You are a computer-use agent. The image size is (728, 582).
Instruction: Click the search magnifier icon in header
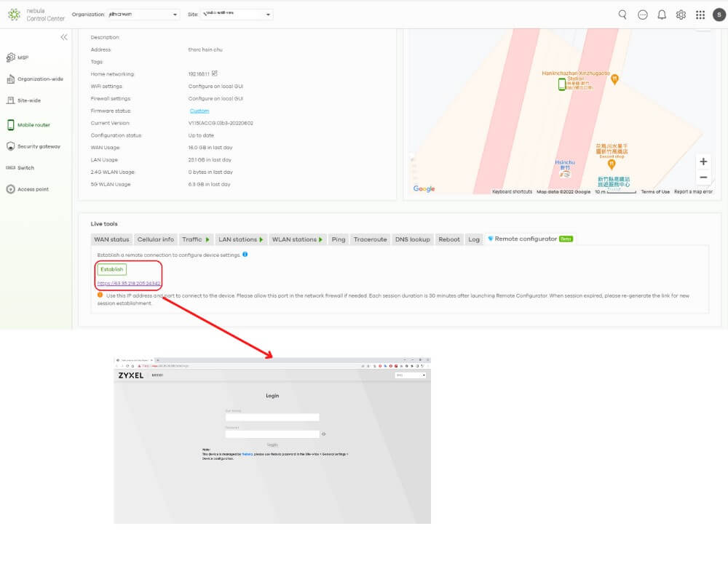coord(622,15)
